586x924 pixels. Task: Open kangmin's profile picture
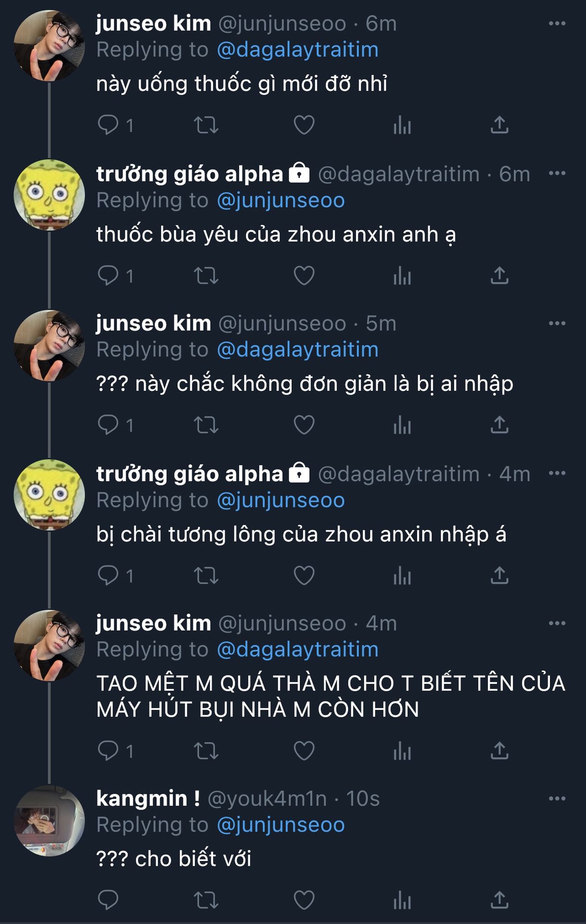click(49, 821)
